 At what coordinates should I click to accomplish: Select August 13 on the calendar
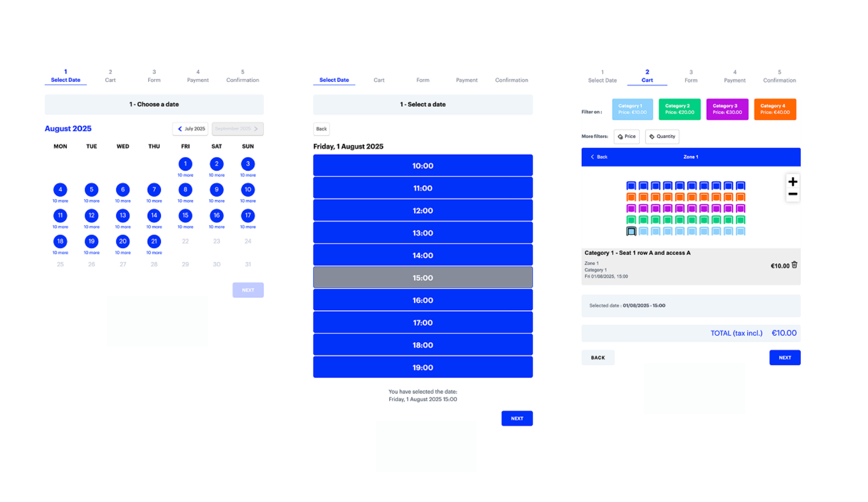tap(123, 215)
